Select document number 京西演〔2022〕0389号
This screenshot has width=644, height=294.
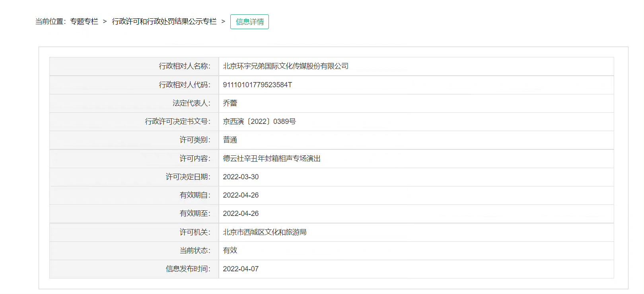(259, 122)
